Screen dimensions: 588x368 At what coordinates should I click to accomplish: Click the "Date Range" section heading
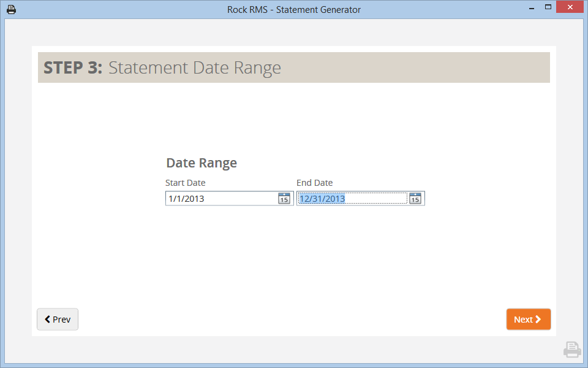point(202,163)
